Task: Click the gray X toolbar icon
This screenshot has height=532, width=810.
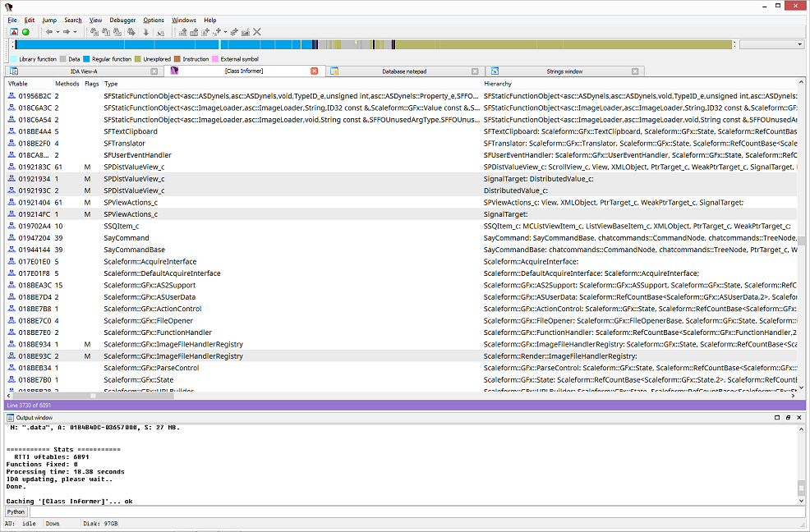Action: point(257,32)
